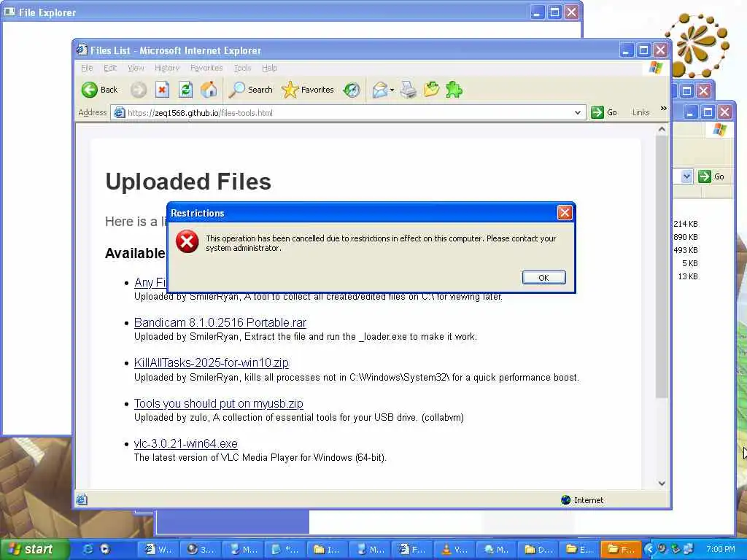Stop loading with the red X page icon
747x560 pixels.
pyautogui.click(x=162, y=90)
